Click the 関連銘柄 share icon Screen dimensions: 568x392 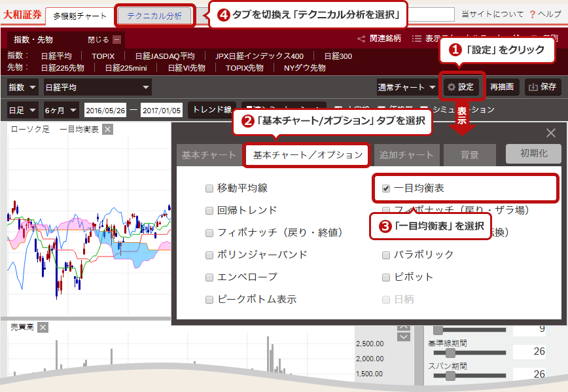[x=362, y=39]
